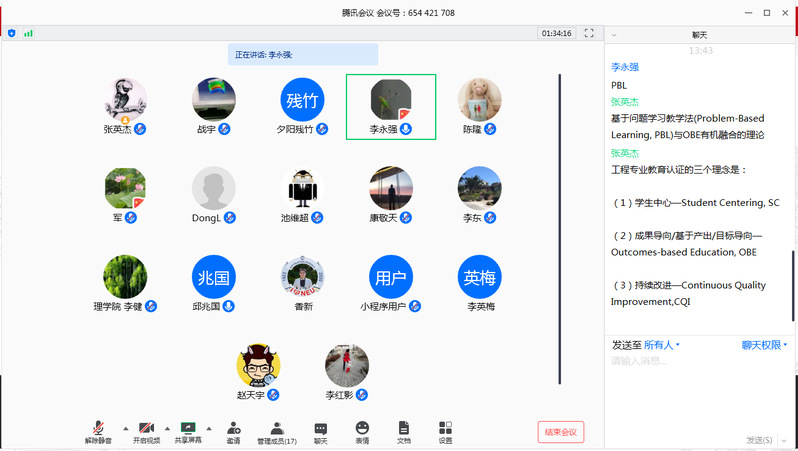Viewport: 798px width, 451px height.
Task: Click the Share Screen (共享屏幕) icon
Action: coord(188,431)
